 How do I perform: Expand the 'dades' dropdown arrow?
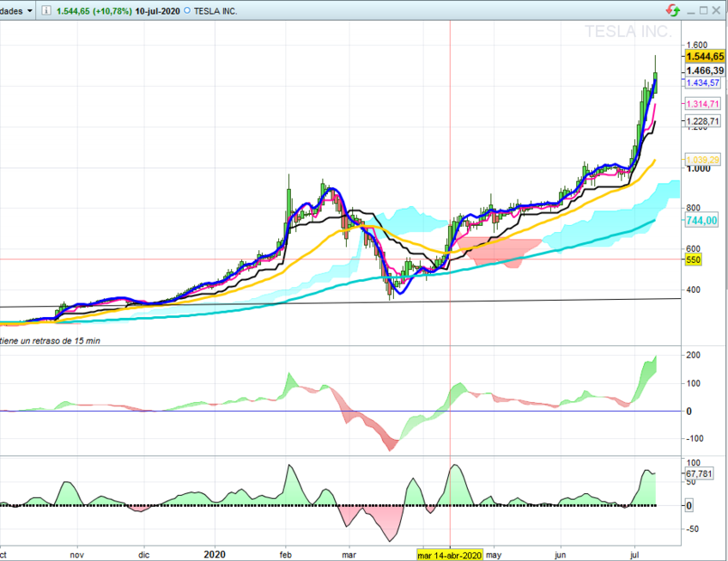coord(30,10)
